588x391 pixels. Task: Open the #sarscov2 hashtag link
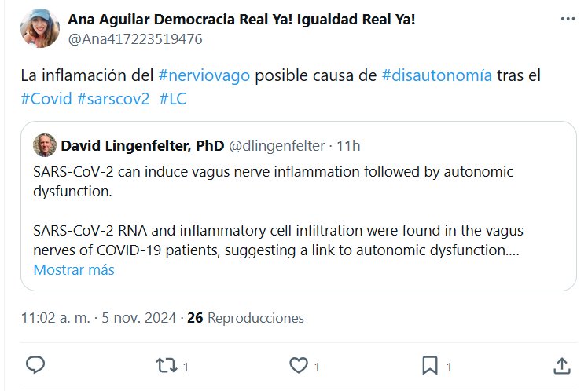(113, 99)
